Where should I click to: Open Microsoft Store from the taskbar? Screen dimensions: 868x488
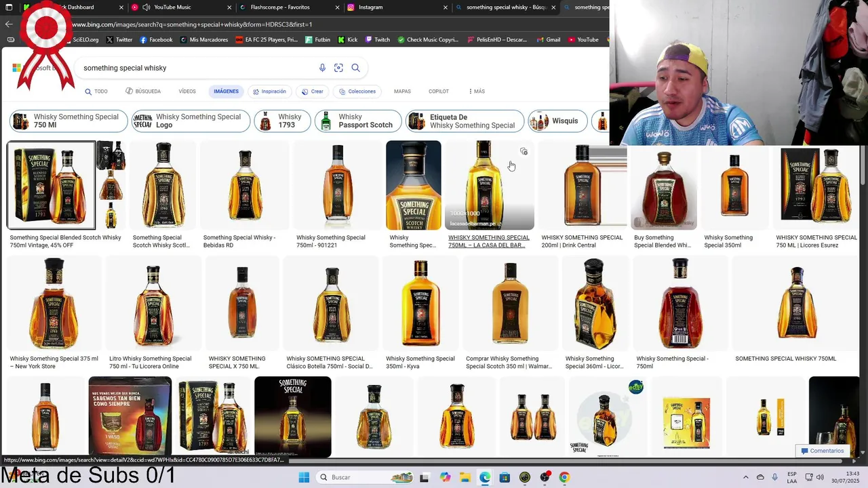[x=505, y=477]
